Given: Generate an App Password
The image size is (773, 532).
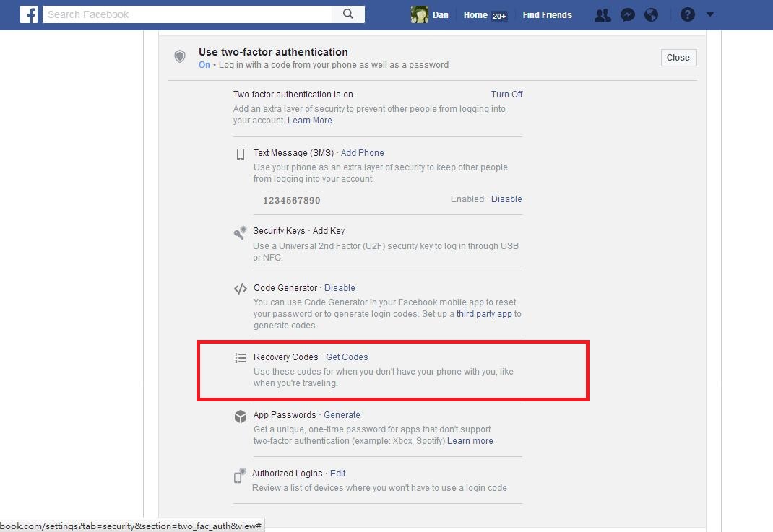Looking at the screenshot, I should coord(342,415).
